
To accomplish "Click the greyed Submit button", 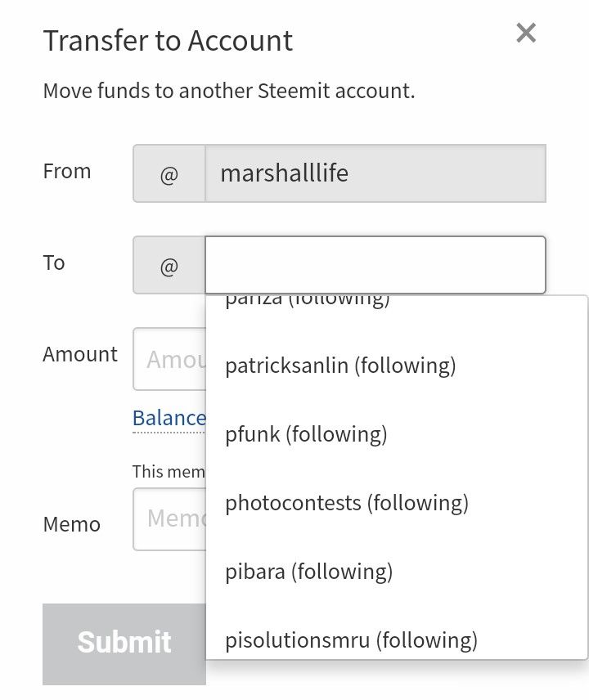I will click(124, 644).
